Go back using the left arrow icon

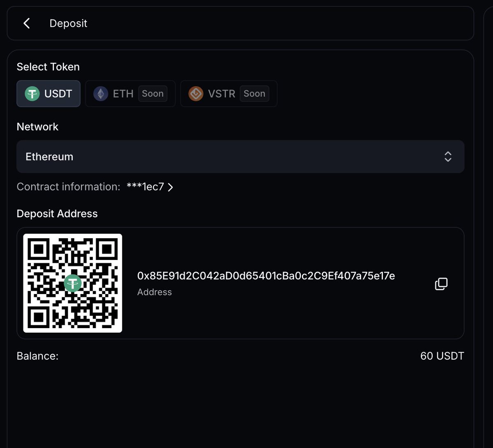coord(27,23)
